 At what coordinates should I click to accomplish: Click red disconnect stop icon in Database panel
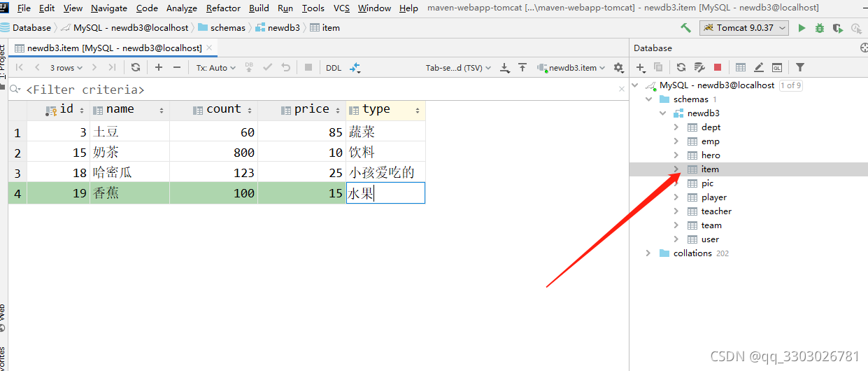[717, 67]
